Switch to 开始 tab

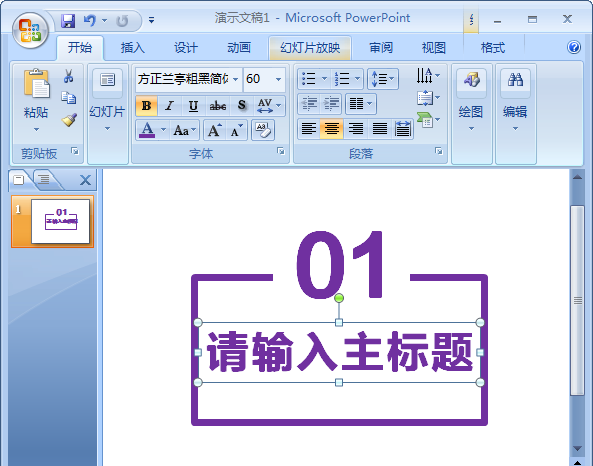(80, 48)
